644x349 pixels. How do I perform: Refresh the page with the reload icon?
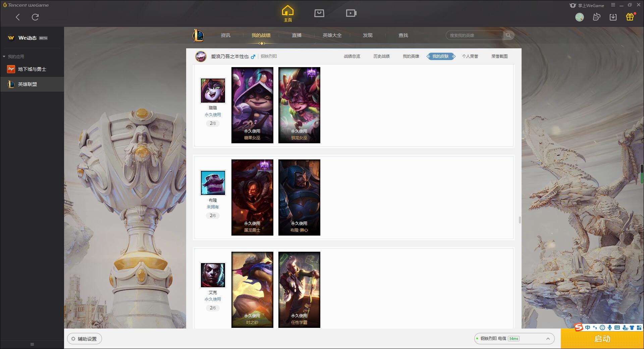(x=35, y=17)
